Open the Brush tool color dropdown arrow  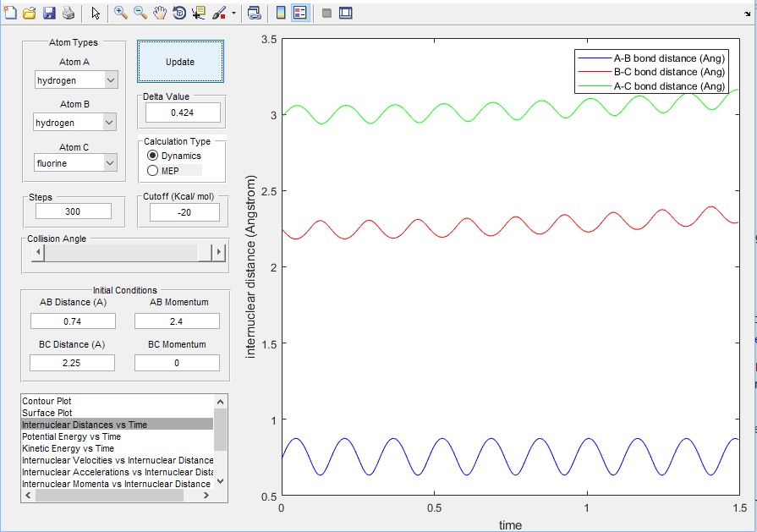tap(233, 13)
